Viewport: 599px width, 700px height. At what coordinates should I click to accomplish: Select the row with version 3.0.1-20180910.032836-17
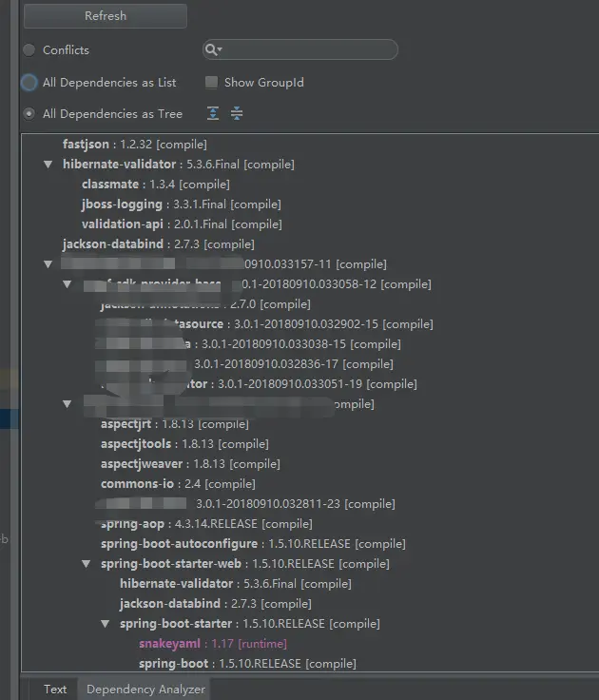tap(244, 364)
